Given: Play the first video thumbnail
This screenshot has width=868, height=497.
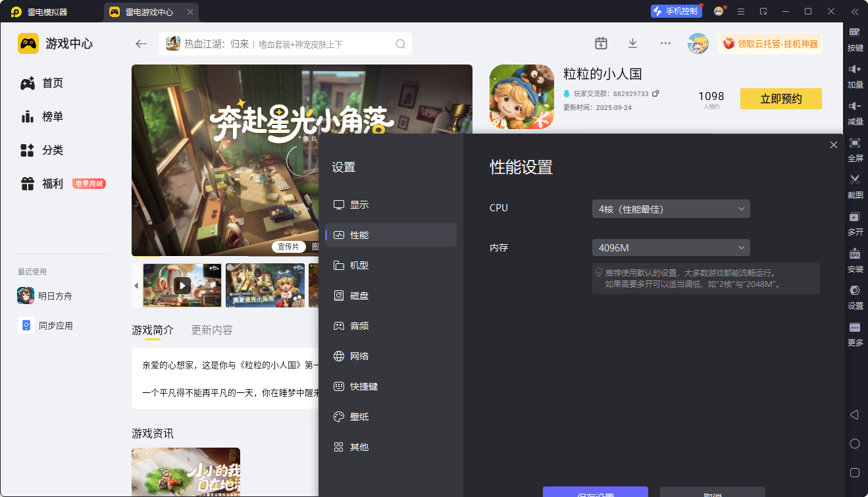Looking at the screenshot, I should pos(182,285).
